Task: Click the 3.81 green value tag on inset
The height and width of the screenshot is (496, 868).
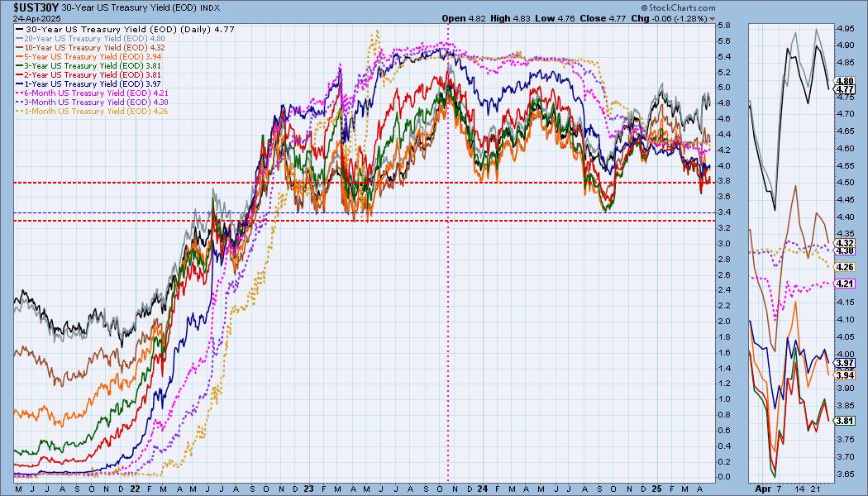Action: (846, 422)
